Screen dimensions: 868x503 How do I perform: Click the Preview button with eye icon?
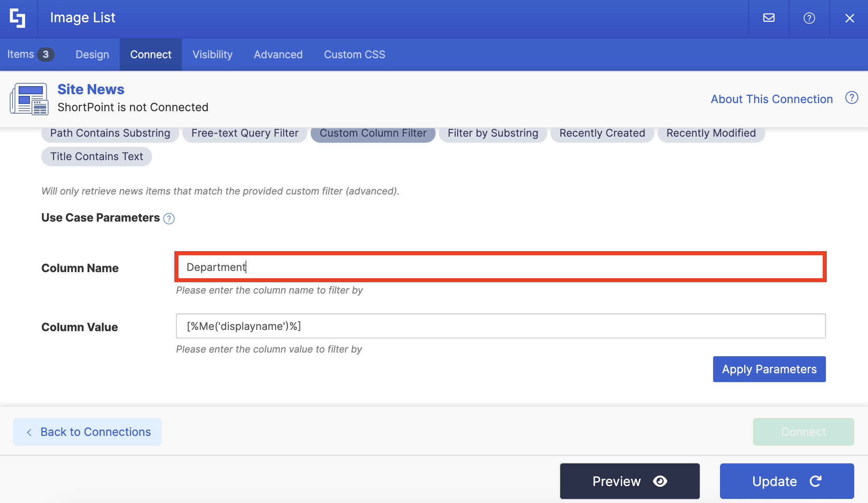(x=629, y=481)
